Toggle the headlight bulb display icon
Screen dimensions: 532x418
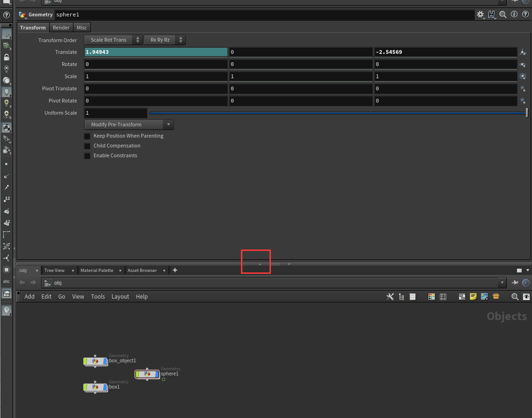pos(7,92)
